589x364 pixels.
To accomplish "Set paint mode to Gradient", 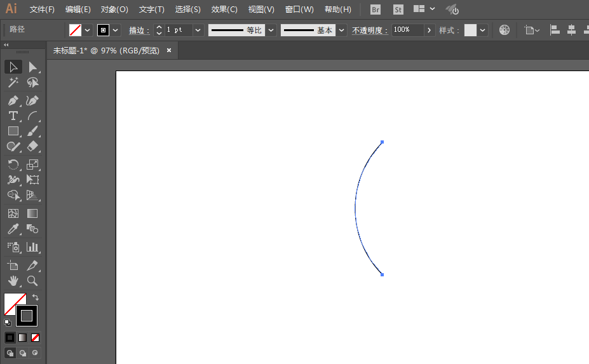I will (x=22, y=338).
